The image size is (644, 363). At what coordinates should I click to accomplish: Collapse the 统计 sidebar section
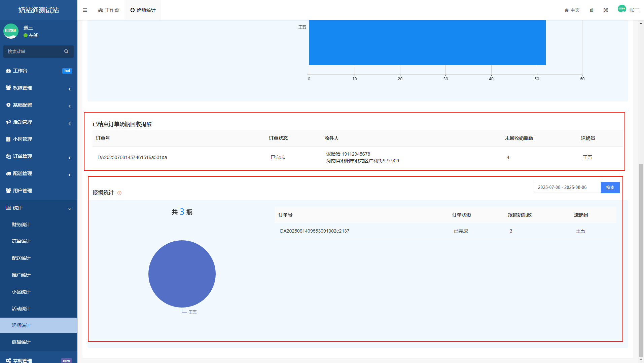[x=17, y=208]
